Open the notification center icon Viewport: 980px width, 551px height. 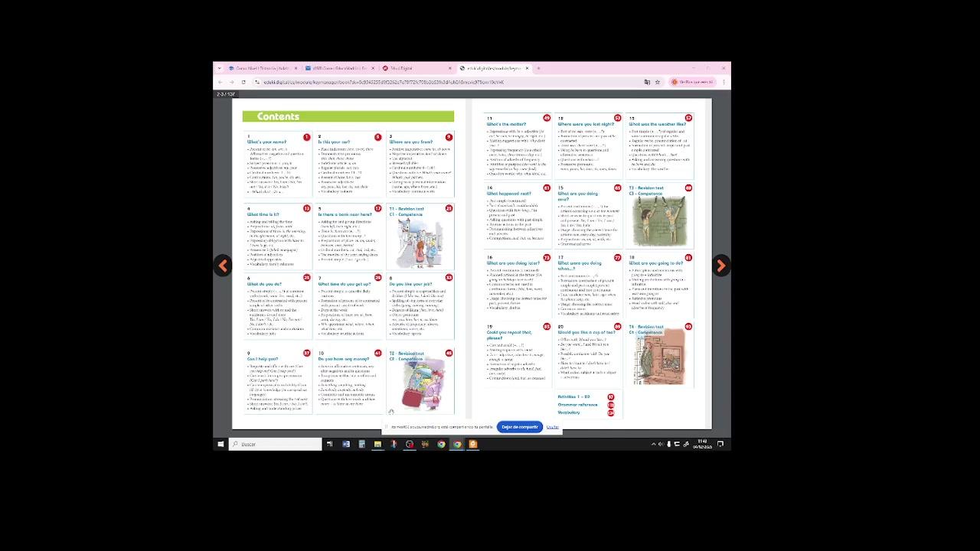click(x=720, y=444)
